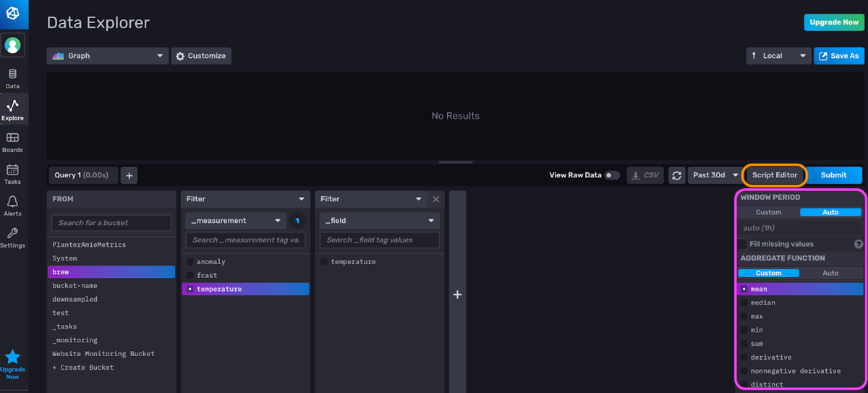Select the System bucket
868x393 pixels.
[x=111, y=258]
